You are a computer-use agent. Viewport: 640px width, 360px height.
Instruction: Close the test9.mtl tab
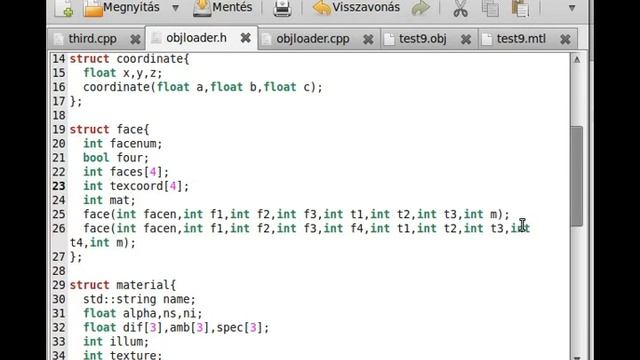(x=565, y=39)
